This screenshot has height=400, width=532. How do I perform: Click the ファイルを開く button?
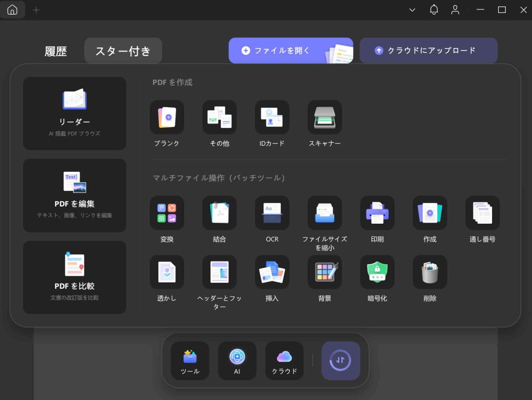(291, 50)
